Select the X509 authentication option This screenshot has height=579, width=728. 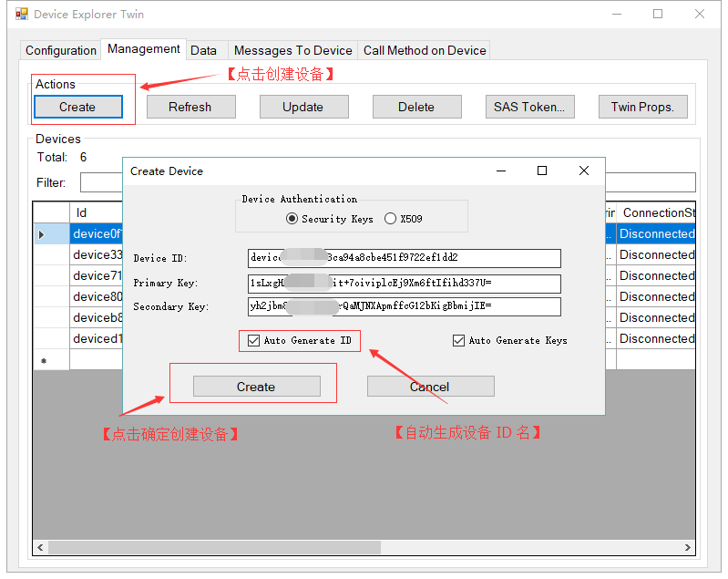[391, 219]
